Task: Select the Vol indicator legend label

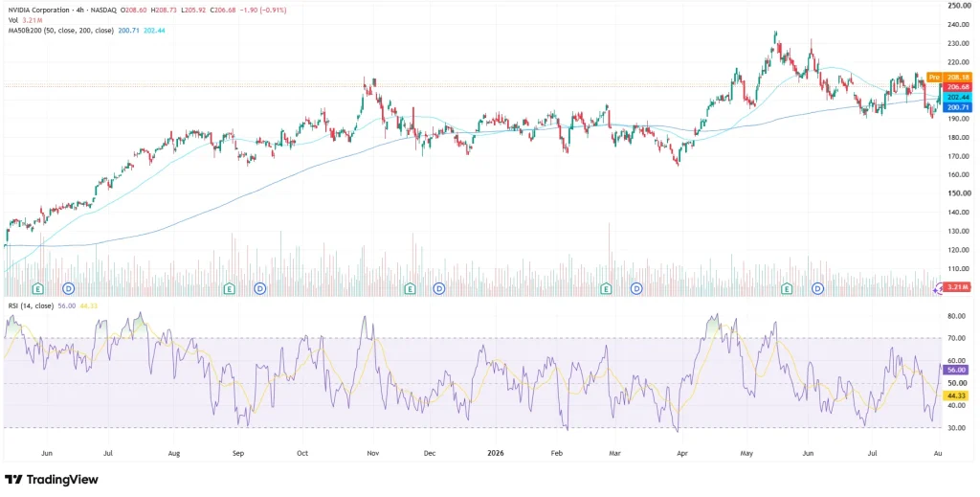Action: (x=12, y=20)
